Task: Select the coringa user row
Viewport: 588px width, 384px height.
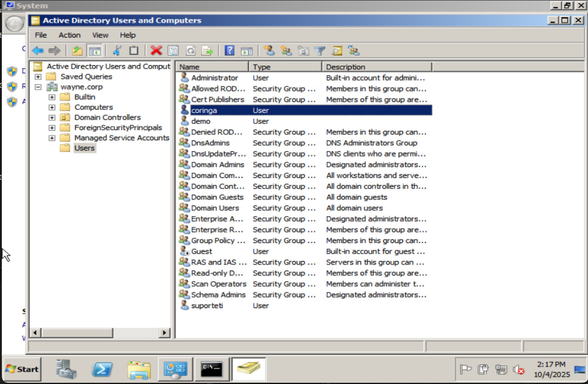Action: coord(305,110)
